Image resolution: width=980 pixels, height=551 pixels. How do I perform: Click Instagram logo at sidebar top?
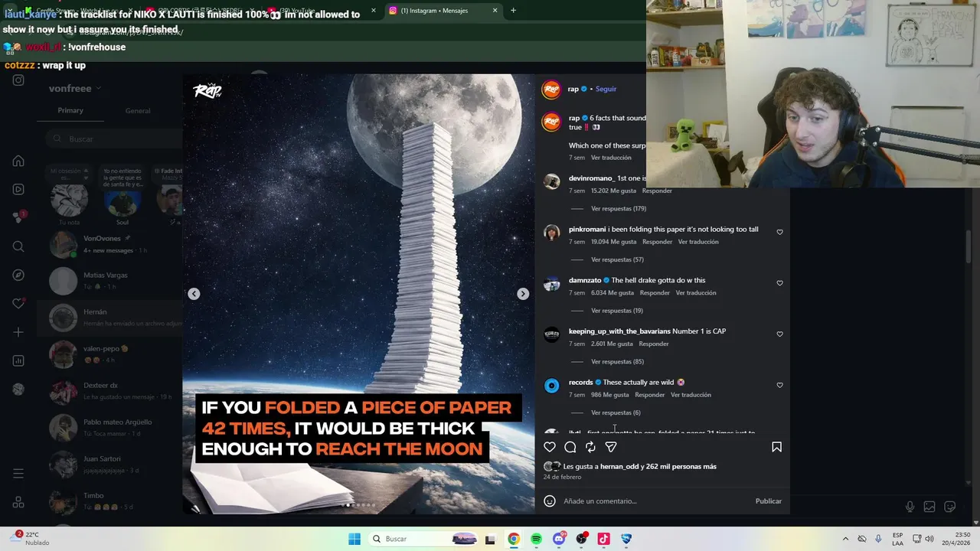(18, 80)
